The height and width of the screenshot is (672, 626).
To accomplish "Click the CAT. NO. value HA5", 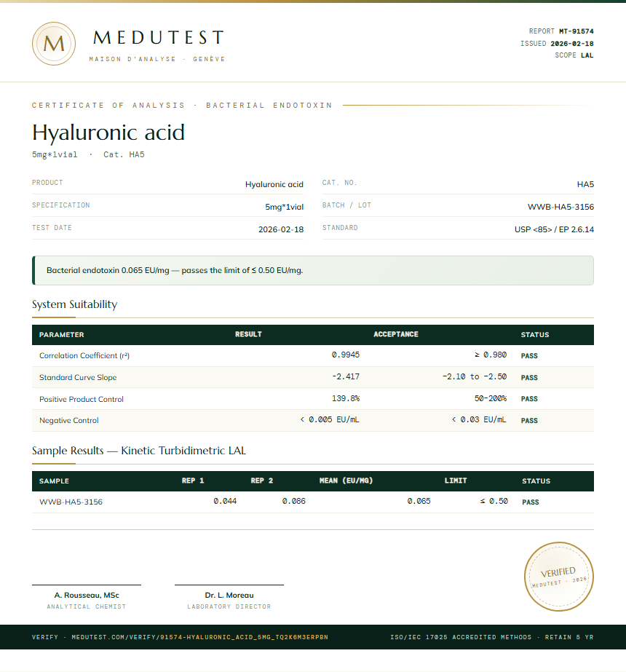I will [585, 184].
